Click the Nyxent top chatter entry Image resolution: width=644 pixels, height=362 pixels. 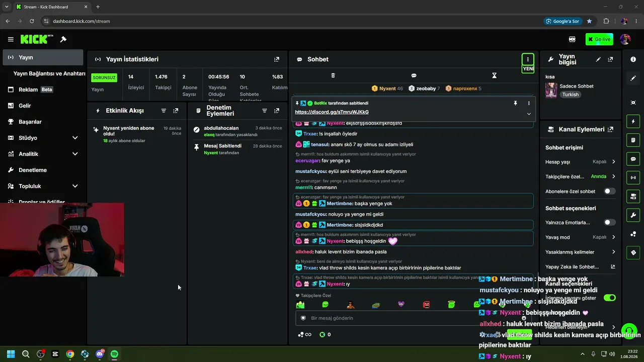pyautogui.click(x=387, y=88)
